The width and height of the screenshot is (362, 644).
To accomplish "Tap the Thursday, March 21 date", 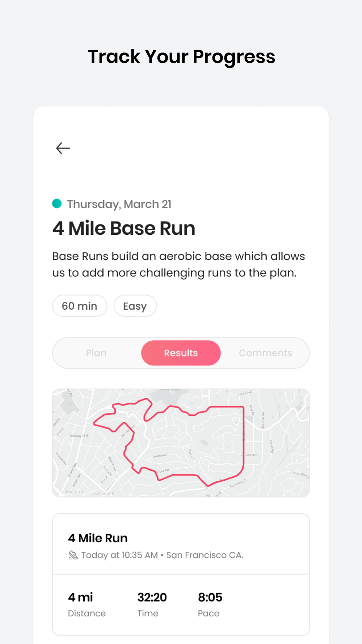I will coord(119,204).
